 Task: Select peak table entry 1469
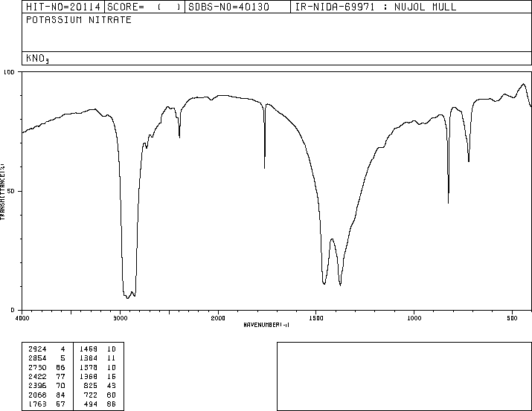(89, 349)
